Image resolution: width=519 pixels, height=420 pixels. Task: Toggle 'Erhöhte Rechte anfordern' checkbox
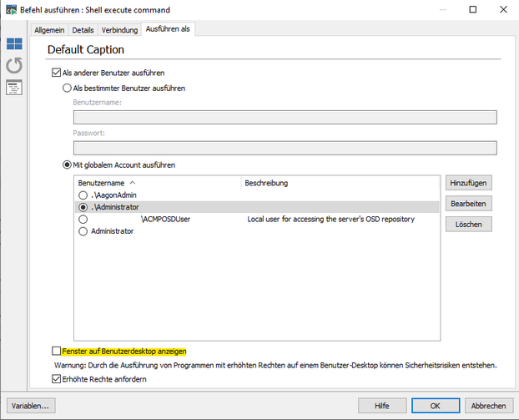click(57, 379)
